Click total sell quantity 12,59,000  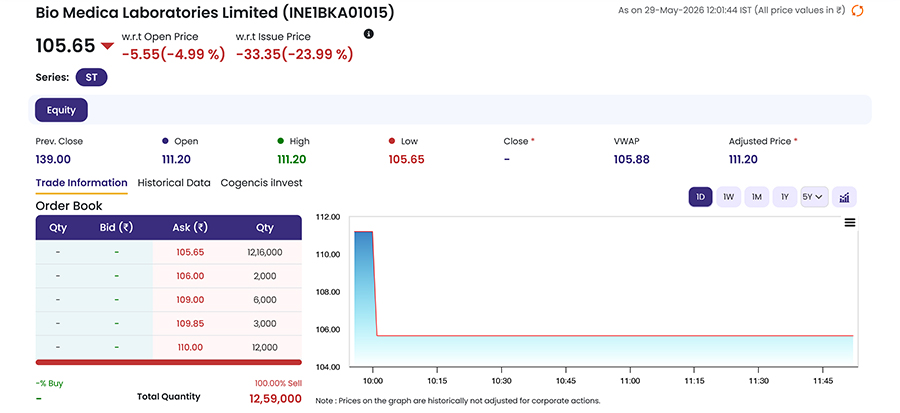[276, 399]
